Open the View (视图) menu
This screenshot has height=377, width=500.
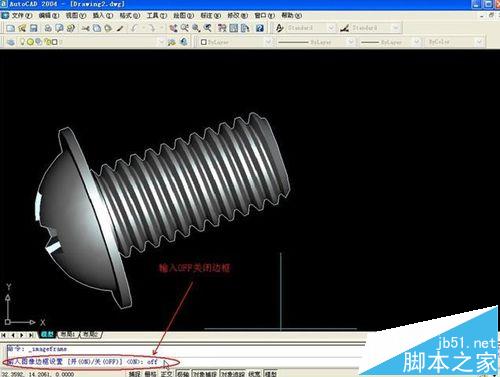pyautogui.click(x=76, y=15)
